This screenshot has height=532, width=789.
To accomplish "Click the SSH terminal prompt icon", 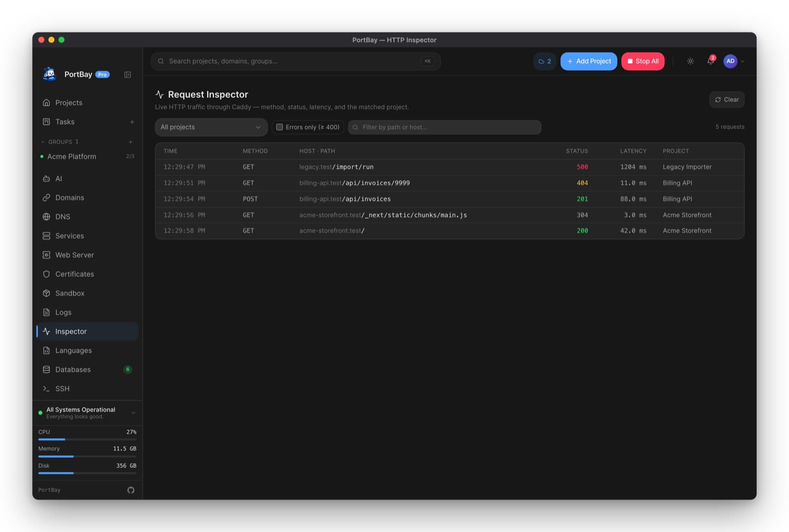I will click(46, 389).
